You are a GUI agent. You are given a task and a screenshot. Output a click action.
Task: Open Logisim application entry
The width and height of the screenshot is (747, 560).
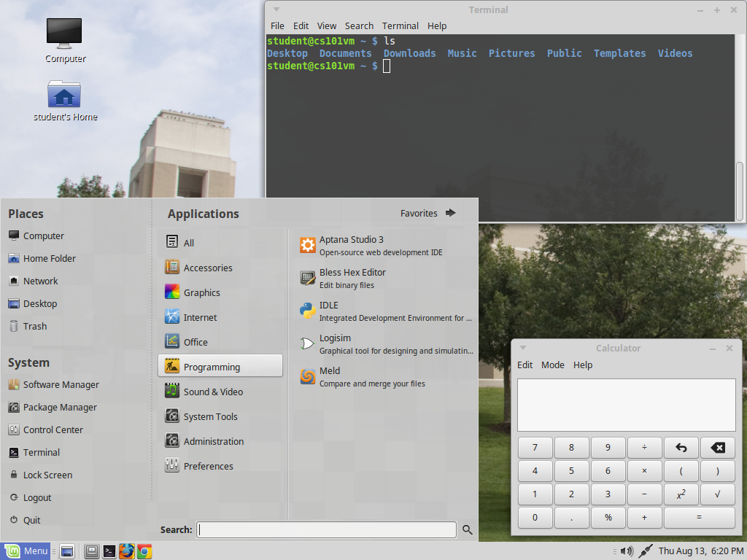pyautogui.click(x=386, y=344)
